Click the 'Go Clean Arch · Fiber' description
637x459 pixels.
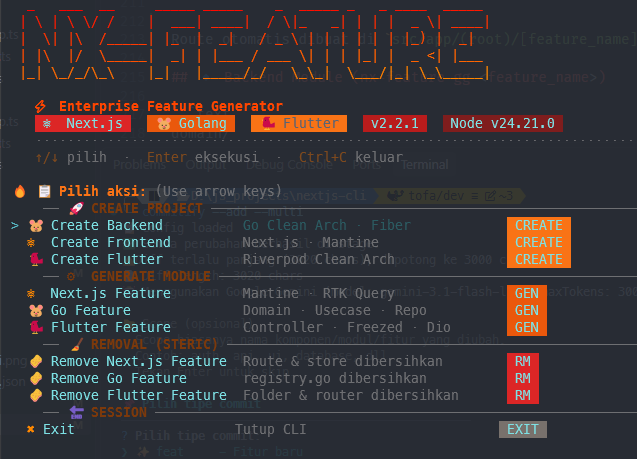pos(327,225)
